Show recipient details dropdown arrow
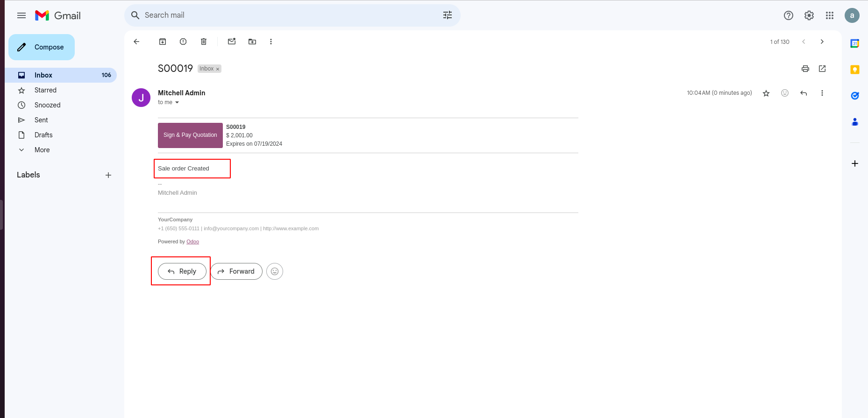Image resolution: width=868 pixels, height=418 pixels. coord(177,102)
